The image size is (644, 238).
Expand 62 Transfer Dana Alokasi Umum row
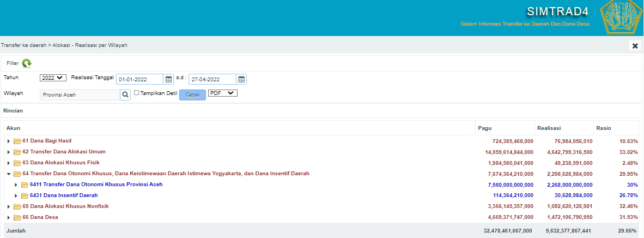point(9,152)
